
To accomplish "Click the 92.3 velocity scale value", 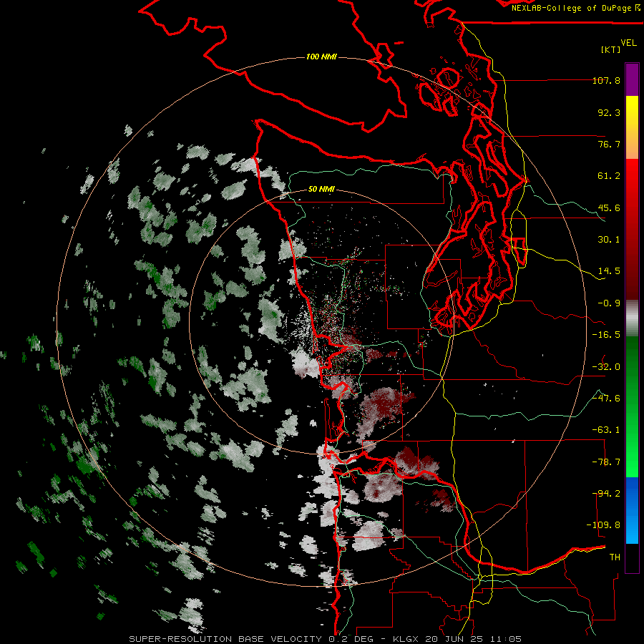I will click(609, 112).
